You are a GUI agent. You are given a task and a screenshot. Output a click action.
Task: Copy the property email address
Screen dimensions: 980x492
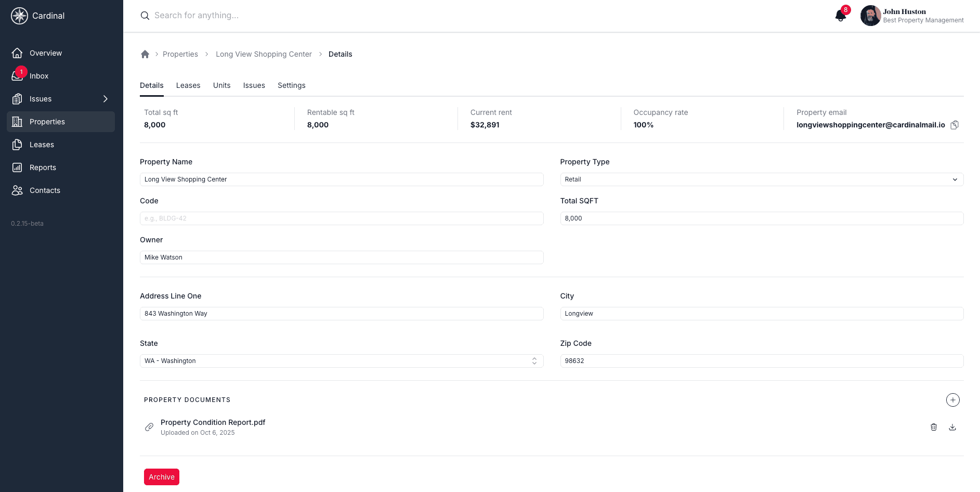click(x=955, y=124)
